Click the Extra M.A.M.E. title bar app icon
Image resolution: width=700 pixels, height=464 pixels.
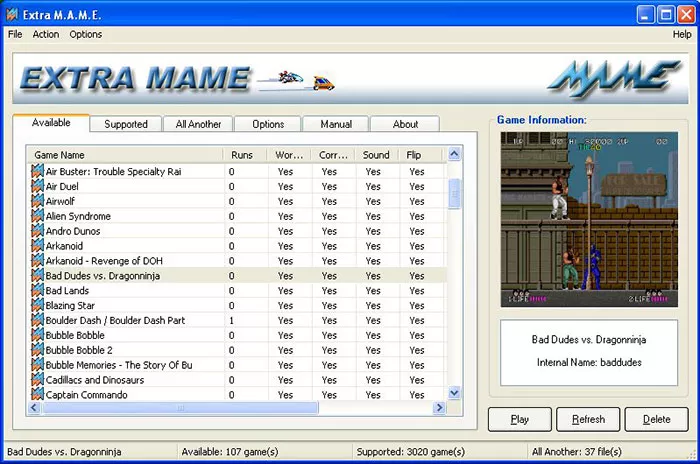[12, 15]
